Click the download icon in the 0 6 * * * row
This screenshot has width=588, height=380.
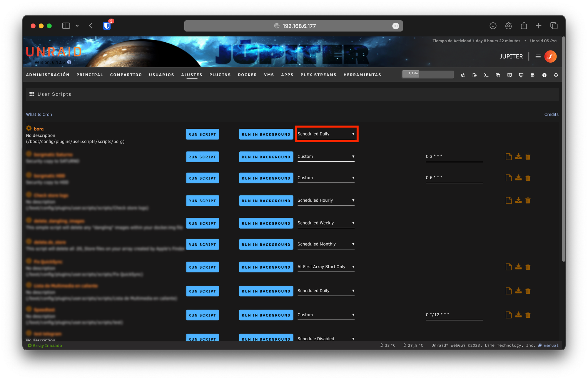pyautogui.click(x=518, y=178)
